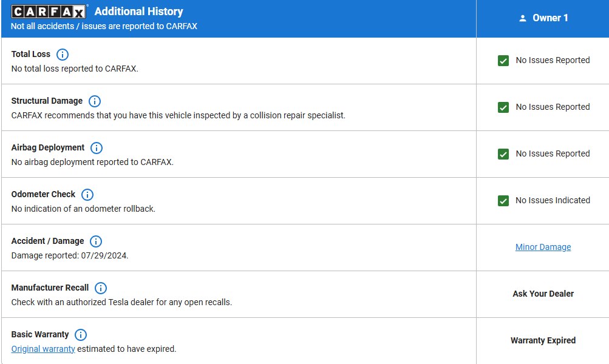
Task: Click the Airbag Deployment green checkmark
Action: (x=503, y=154)
